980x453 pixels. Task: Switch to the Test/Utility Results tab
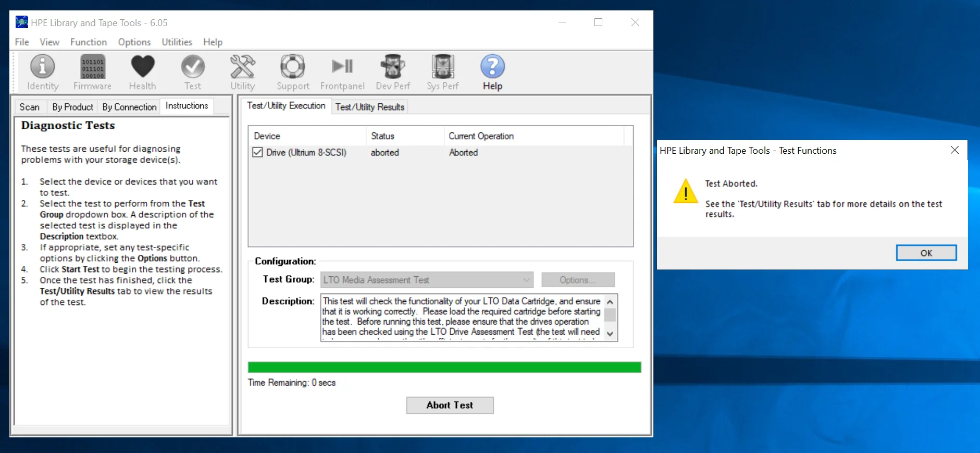coord(370,107)
